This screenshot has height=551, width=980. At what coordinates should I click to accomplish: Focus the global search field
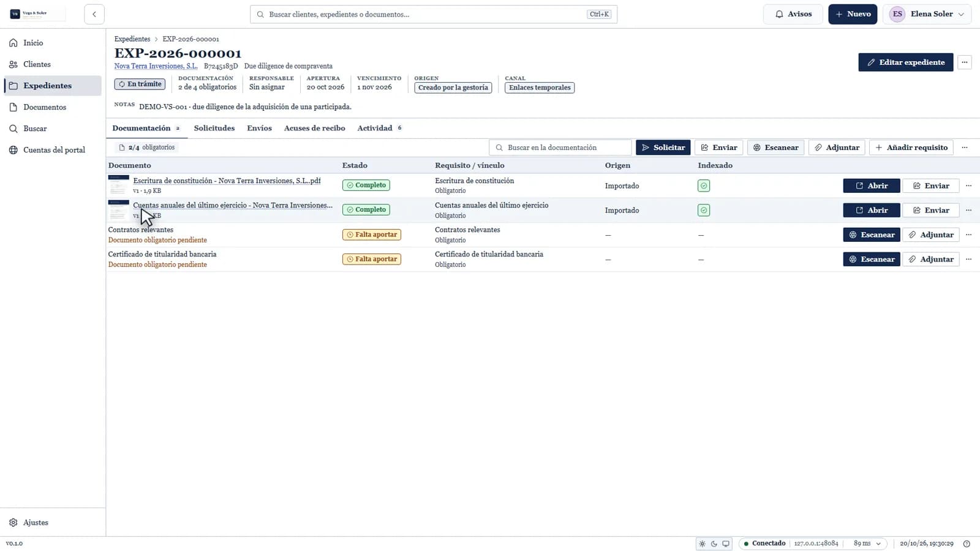tap(434, 14)
